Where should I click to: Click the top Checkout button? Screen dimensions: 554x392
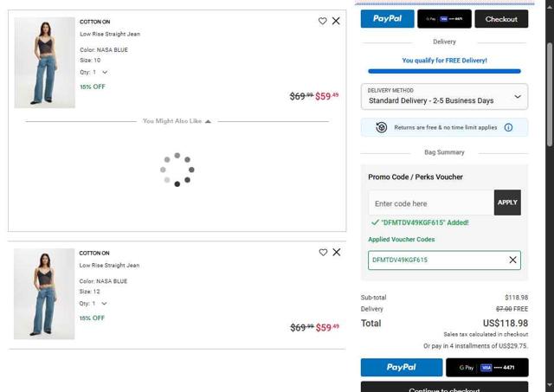click(x=501, y=19)
